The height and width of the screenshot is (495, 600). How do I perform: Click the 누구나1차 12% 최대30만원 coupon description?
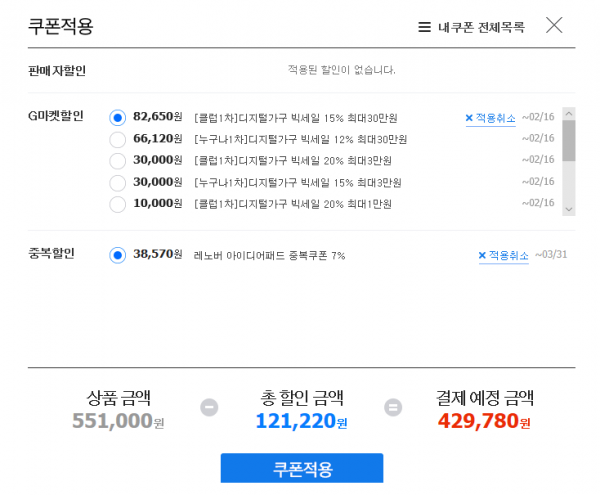pyautogui.click(x=300, y=139)
